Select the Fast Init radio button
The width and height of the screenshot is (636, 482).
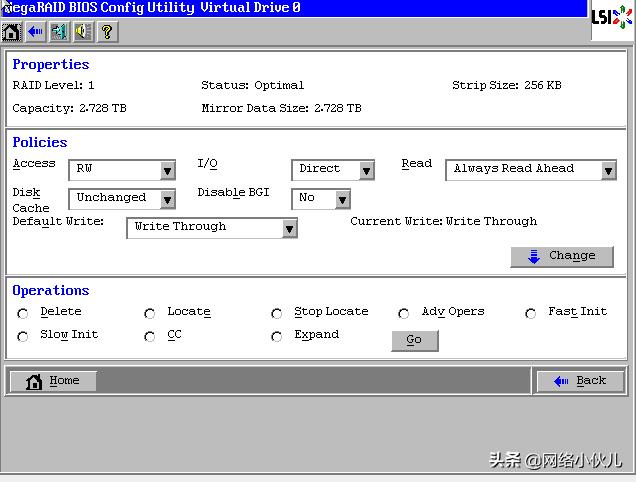point(531,313)
